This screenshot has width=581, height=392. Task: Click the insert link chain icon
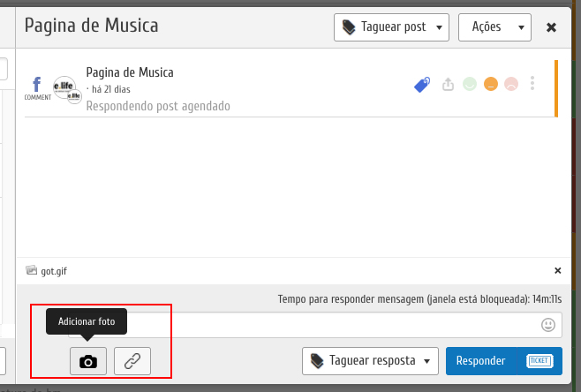tap(132, 361)
